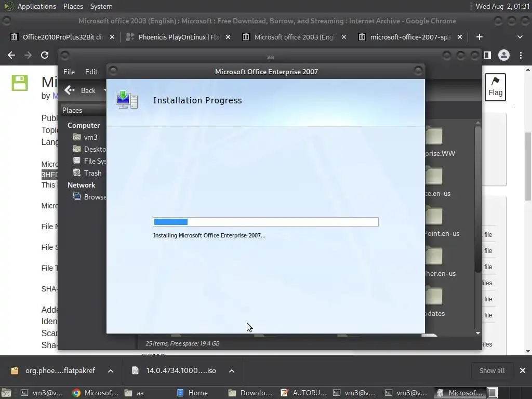Viewport: 532px width, 399px height.
Task: Click the Flag button on archive page
Action: click(x=495, y=87)
